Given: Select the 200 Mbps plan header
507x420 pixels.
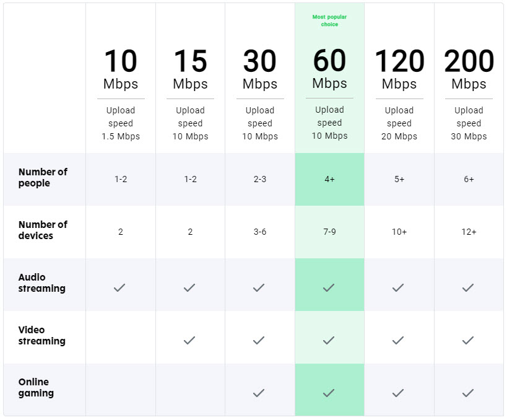Looking at the screenshot, I should (x=469, y=69).
